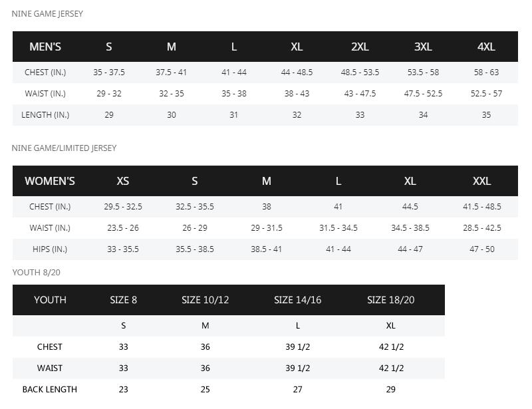
Task: Select back length value under SIZE 18/20
Action: click(x=390, y=389)
